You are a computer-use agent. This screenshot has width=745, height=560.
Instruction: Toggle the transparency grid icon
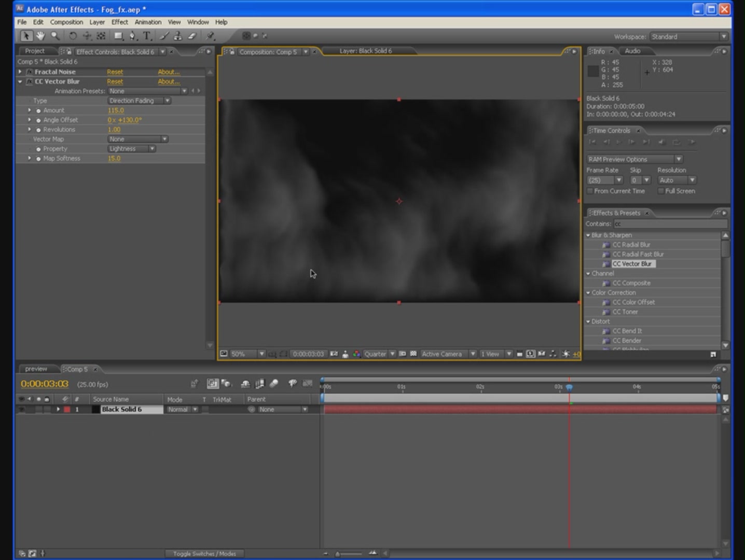click(413, 354)
